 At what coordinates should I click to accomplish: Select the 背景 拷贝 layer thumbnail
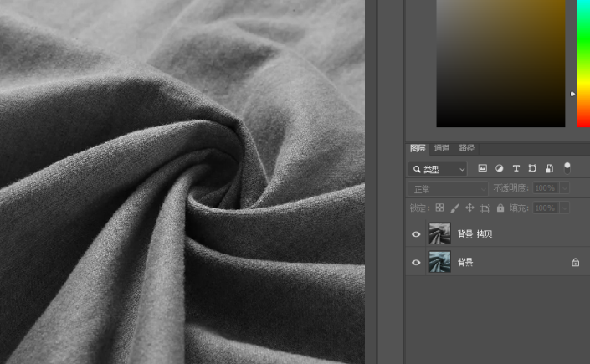(x=439, y=234)
